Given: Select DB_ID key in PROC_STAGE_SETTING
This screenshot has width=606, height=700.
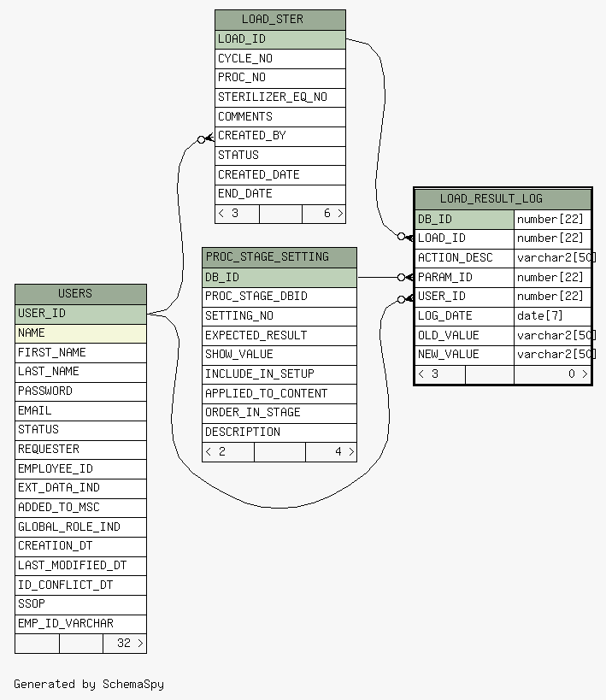Looking at the screenshot, I should click(x=279, y=278).
